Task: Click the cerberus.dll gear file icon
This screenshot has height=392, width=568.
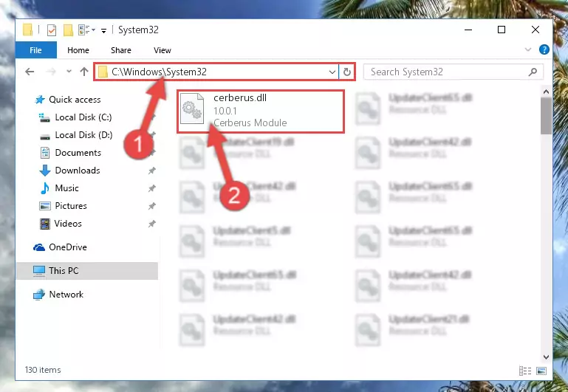Action: [192, 109]
